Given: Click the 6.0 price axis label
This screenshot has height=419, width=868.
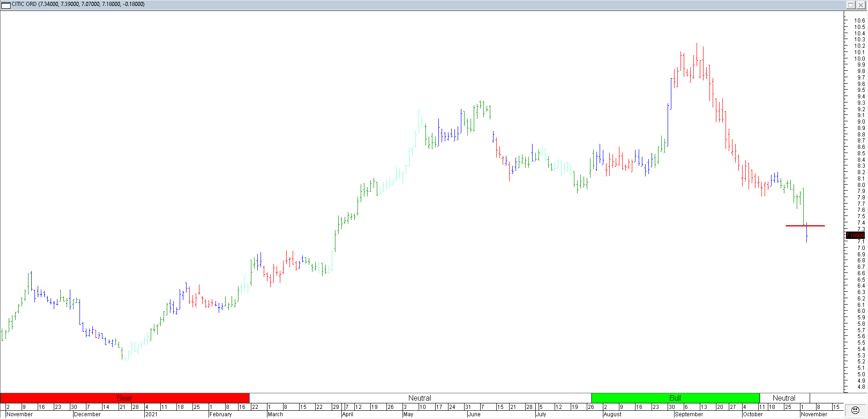Looking at the screenshot, I should [x=861, y=311].
